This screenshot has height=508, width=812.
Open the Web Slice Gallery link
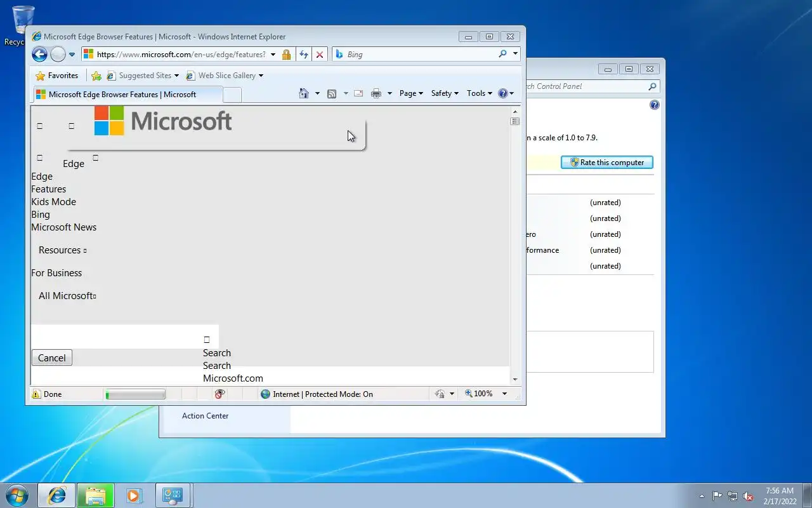coord(224,76)
